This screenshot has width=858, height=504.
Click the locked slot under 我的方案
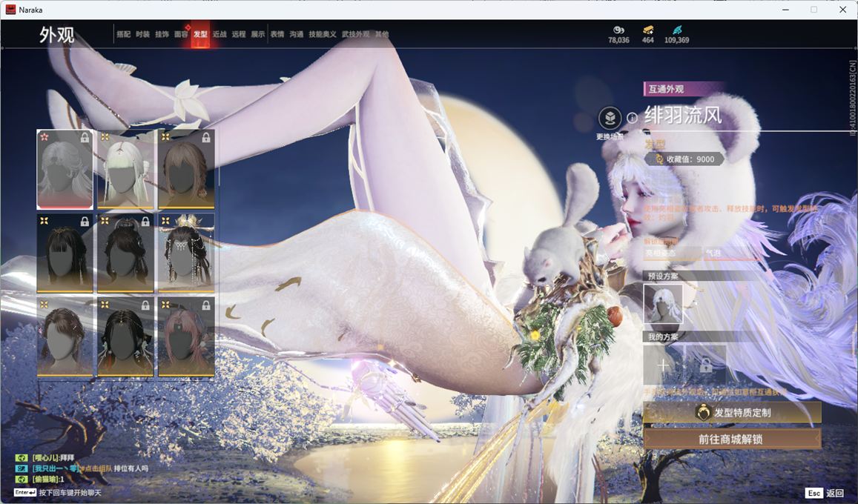pos(706,365)
